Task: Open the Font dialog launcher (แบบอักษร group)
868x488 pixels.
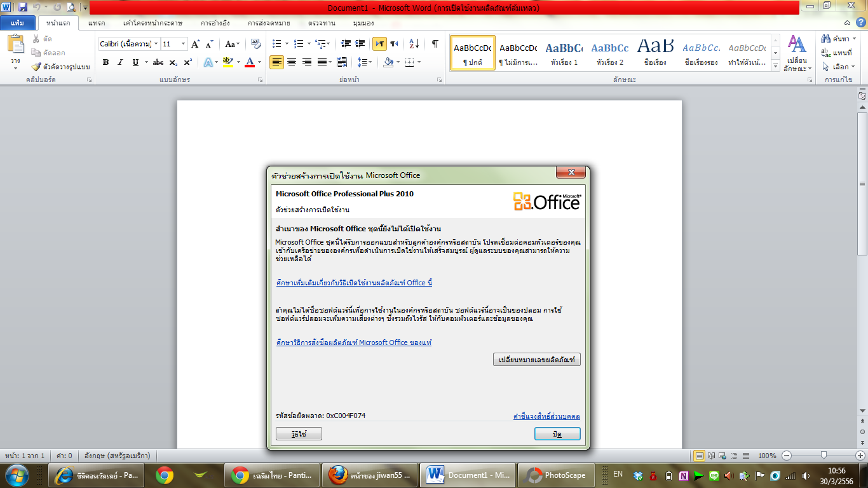Action: [260, 81]
